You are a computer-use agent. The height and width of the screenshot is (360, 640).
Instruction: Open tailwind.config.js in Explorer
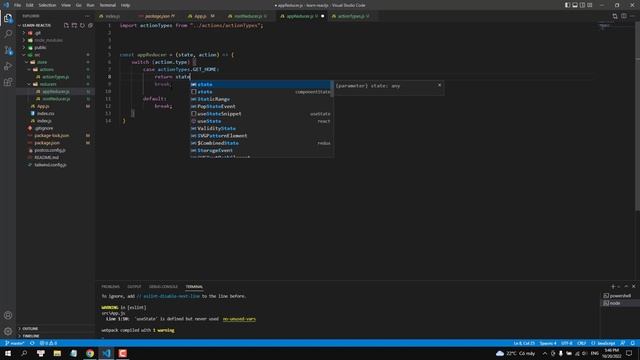pyautogui.click(x=50, y=165)
